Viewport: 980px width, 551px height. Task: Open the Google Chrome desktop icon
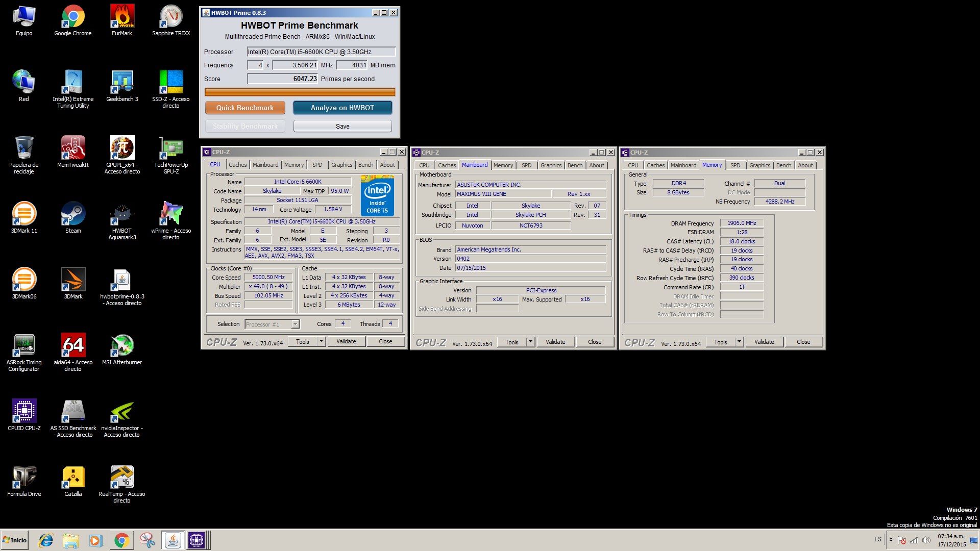click(x=73, y=21)
